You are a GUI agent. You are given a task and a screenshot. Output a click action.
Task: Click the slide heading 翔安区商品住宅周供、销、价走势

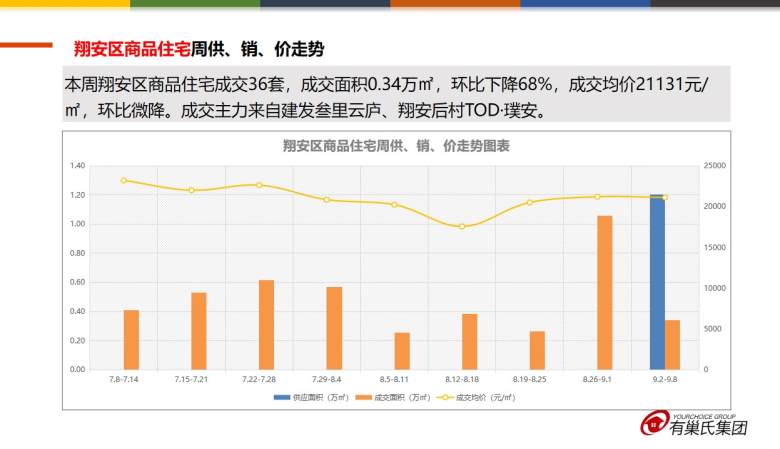[x=199, y=49]
